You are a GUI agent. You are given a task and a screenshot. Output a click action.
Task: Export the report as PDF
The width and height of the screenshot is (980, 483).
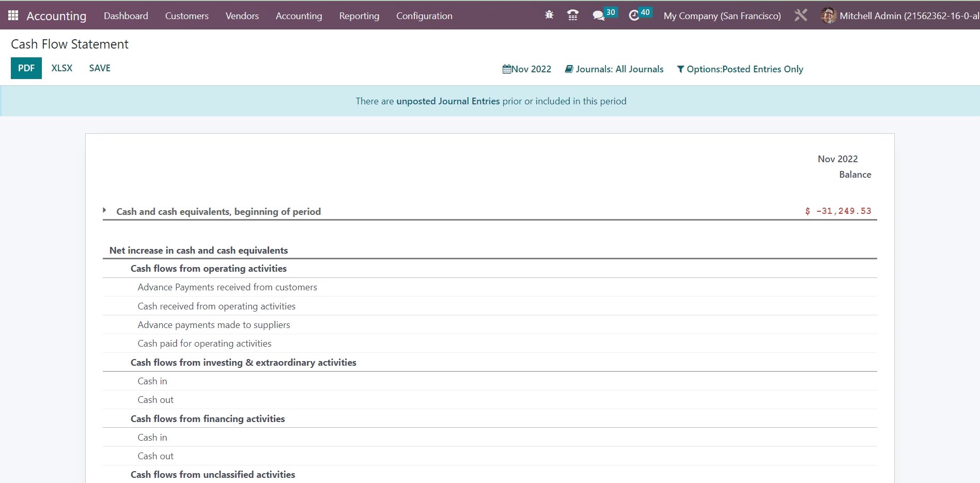pyautogui.click(x=26, y=68)
